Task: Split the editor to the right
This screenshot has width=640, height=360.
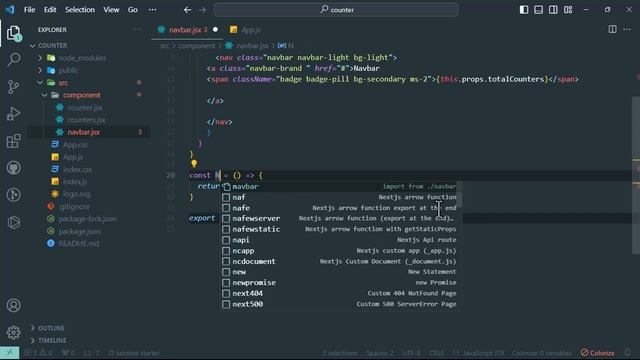Action: click(x=612, y=29)
